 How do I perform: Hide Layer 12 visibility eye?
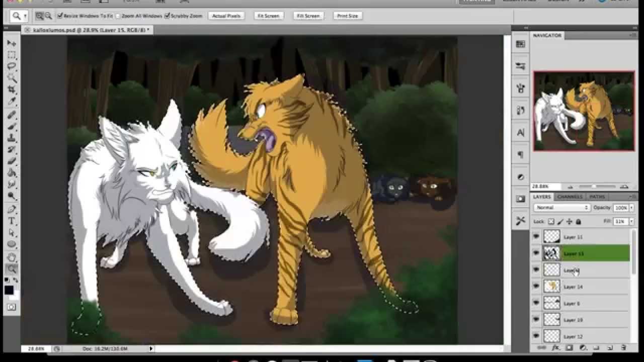click(536, 336)
